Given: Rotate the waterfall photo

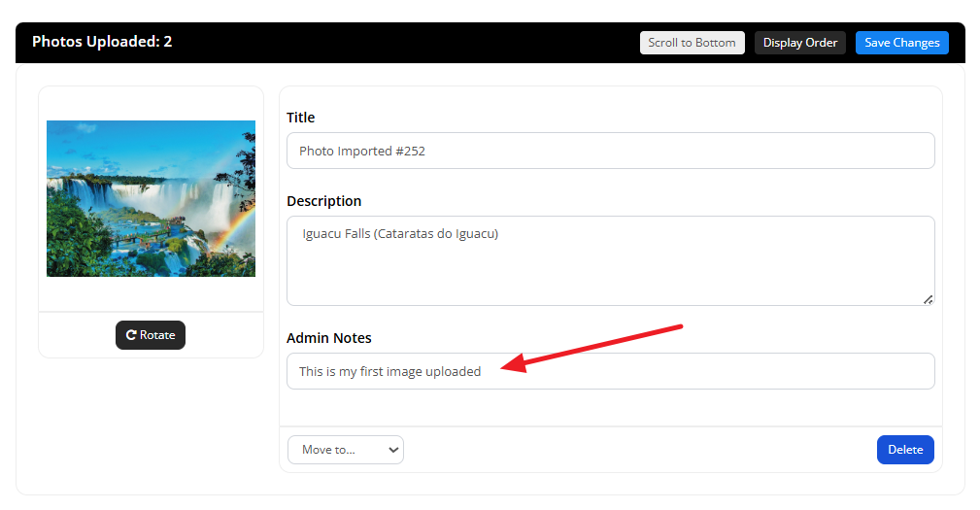Looking at the screenshot, I should [151, 335].
